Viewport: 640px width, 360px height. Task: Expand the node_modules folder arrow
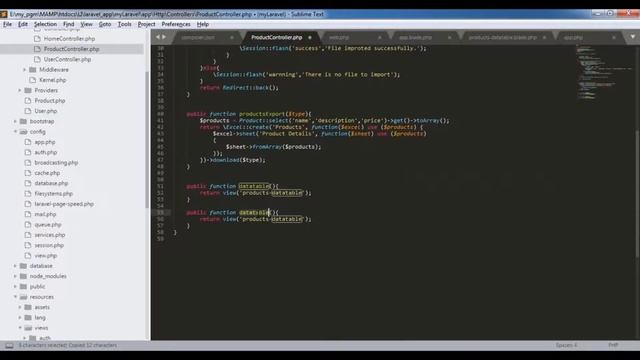pyautogui.click(x=15, y=276)
